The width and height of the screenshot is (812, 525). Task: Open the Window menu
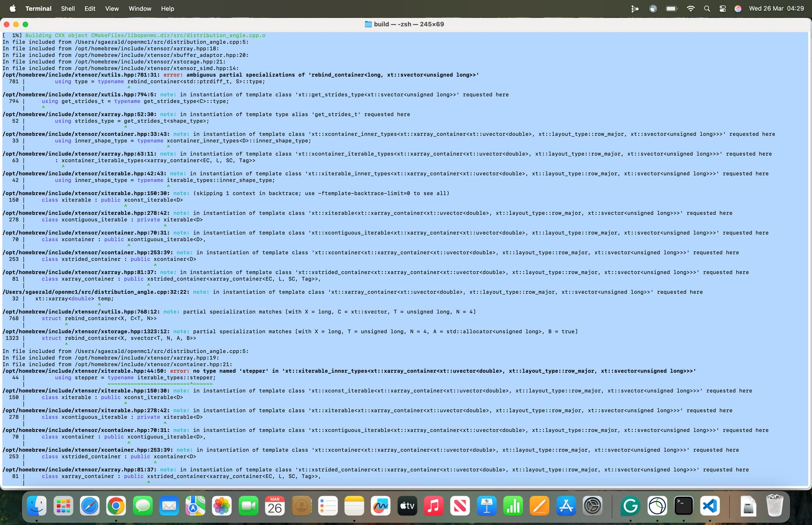point(140,8)
